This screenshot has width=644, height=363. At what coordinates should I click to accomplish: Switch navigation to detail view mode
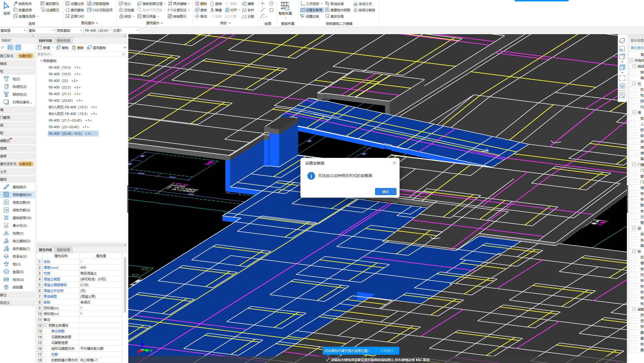[x=18, y=47]
